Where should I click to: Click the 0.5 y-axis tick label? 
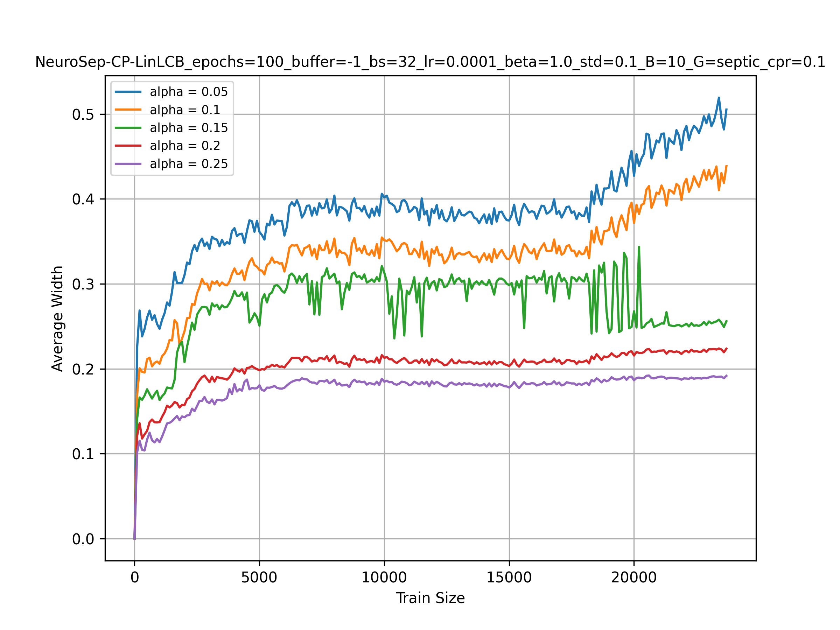pyautogui.click(x=83, y=115)
